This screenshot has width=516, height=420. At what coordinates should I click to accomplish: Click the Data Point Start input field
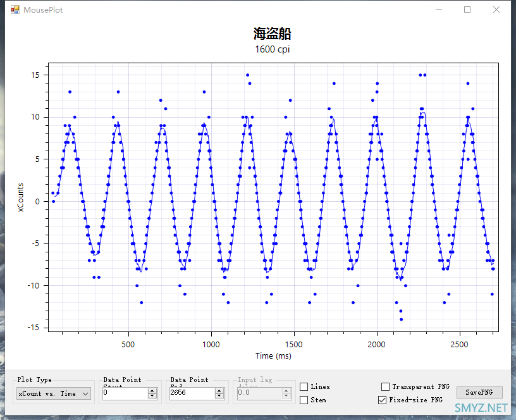pos(125,393)
